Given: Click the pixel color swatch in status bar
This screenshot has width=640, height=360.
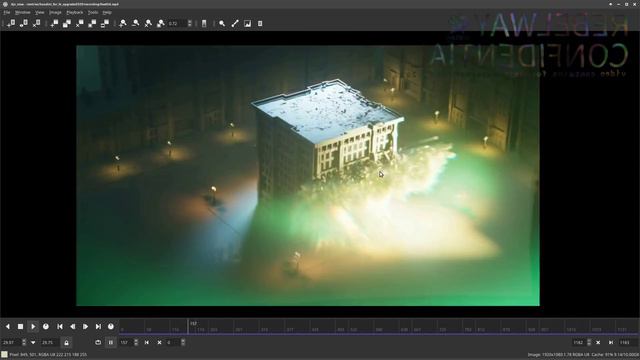Looking at the screenshot, I should 4,355.
